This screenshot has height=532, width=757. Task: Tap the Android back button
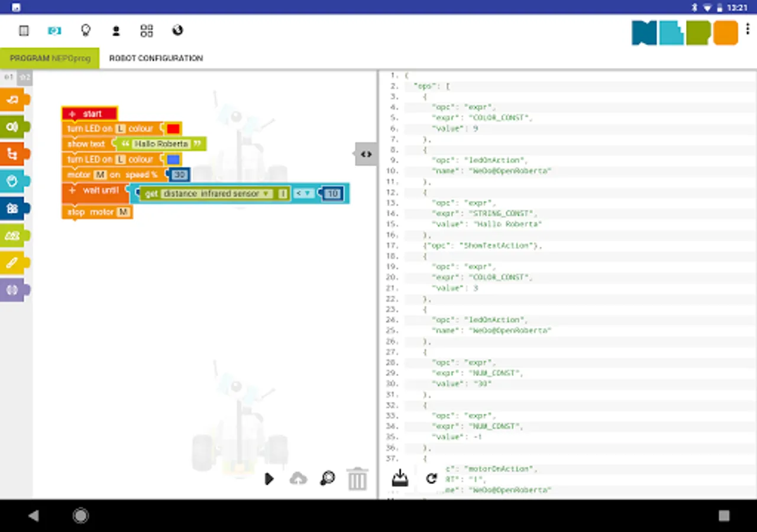pyautogui.click(x=34, y=515)
